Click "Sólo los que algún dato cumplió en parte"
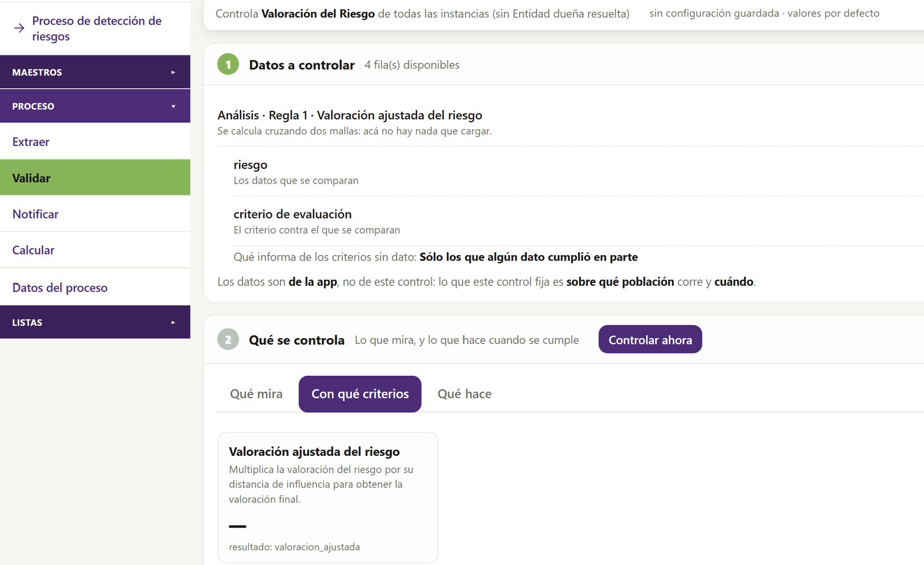Viewport: 924px width, 565px height. click(528, 257)
